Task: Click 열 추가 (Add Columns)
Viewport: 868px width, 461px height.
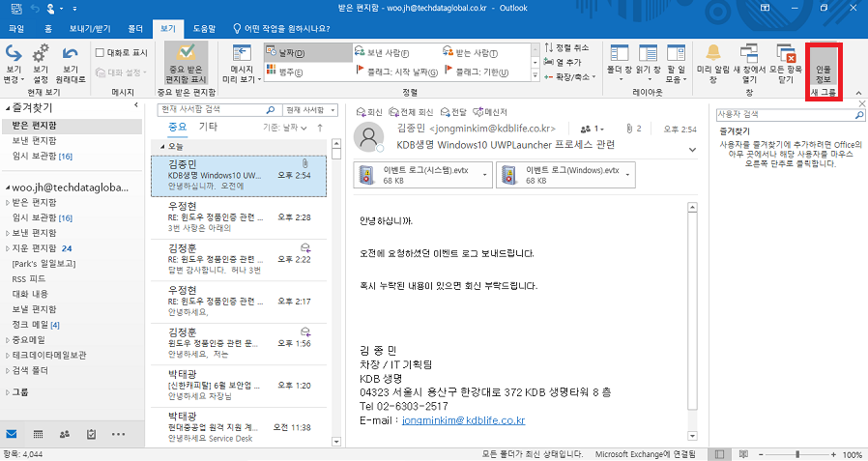Action: coord(563,62)
